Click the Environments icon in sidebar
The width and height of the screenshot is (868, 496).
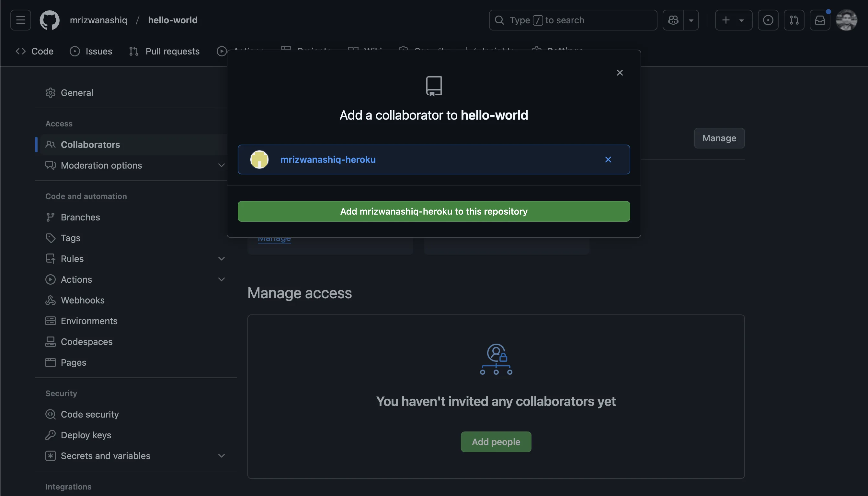(50, 321)
